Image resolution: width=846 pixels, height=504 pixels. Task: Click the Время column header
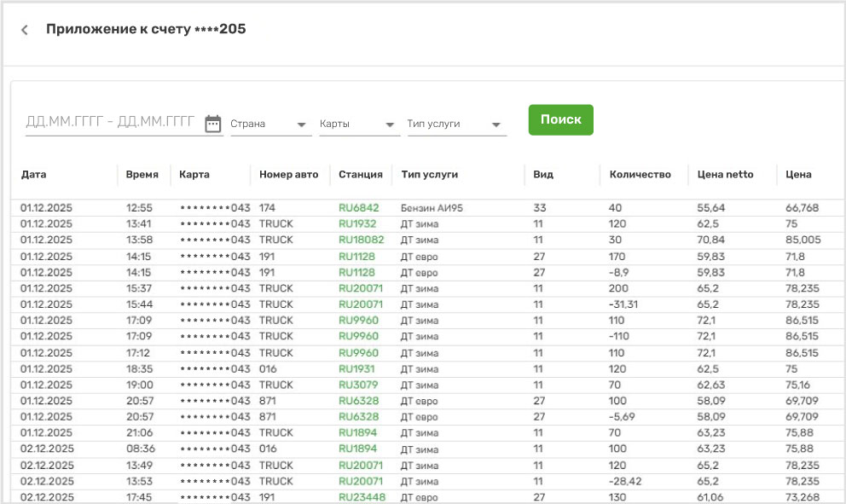pos(142,175)
